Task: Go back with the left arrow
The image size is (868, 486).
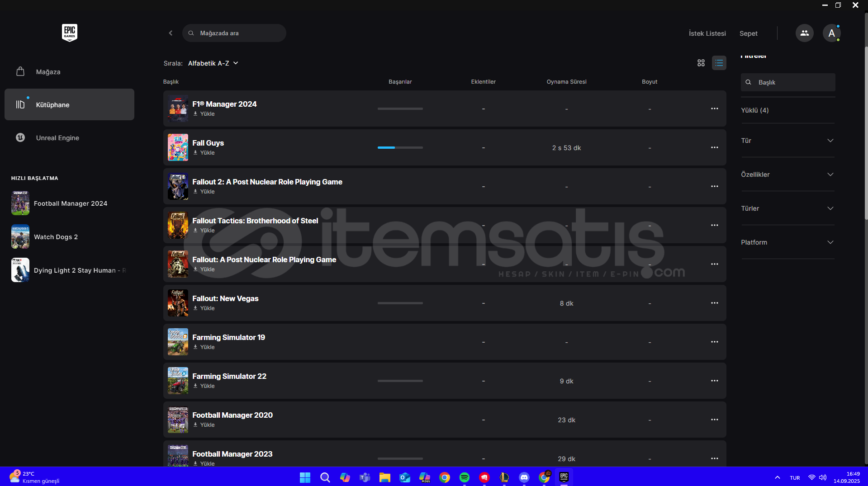Action: [x=171, y=33]
